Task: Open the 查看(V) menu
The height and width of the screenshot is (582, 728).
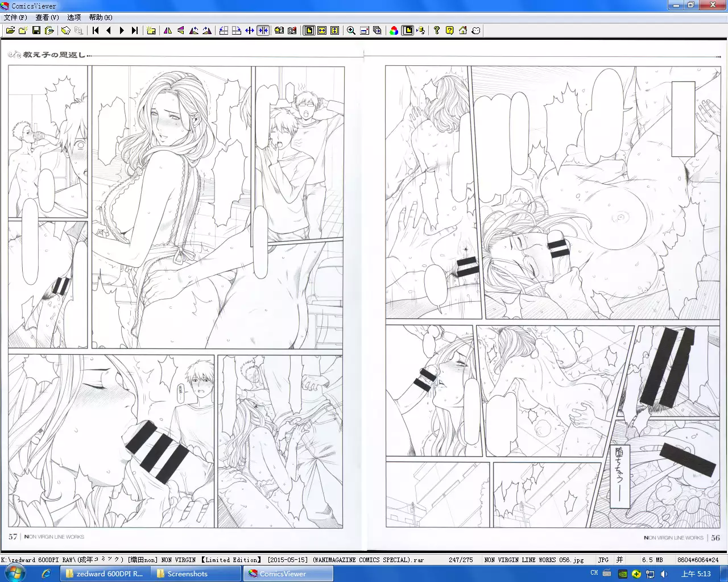Action: pyautogui.click(x=47, y=18)
